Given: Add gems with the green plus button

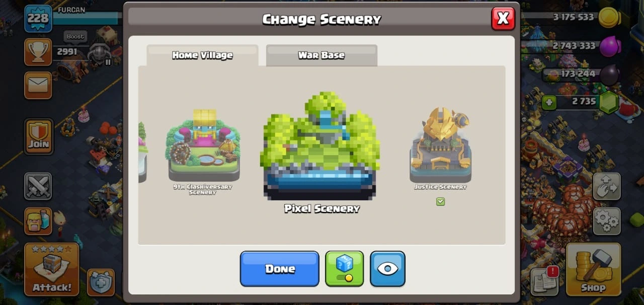Looking at the screenshot, I should click(x=549, y=102).
